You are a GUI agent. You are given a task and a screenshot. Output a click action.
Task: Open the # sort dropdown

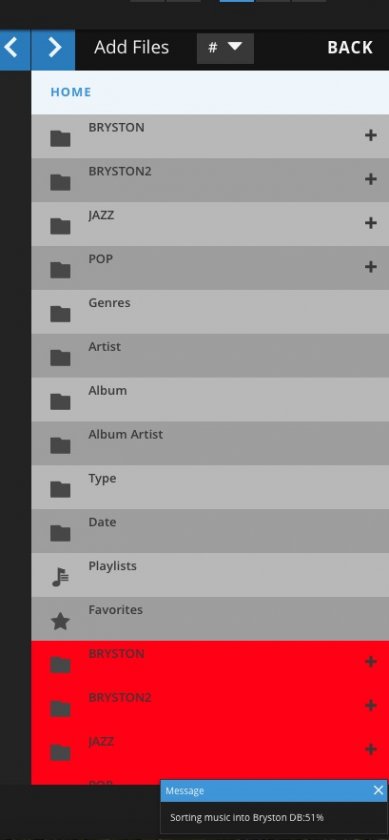pos(225,48)
